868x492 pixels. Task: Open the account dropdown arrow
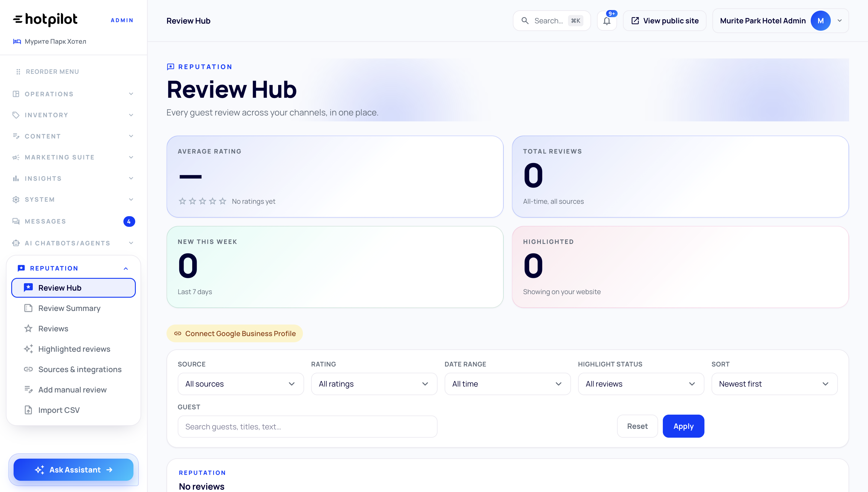[x=840, y=21]
